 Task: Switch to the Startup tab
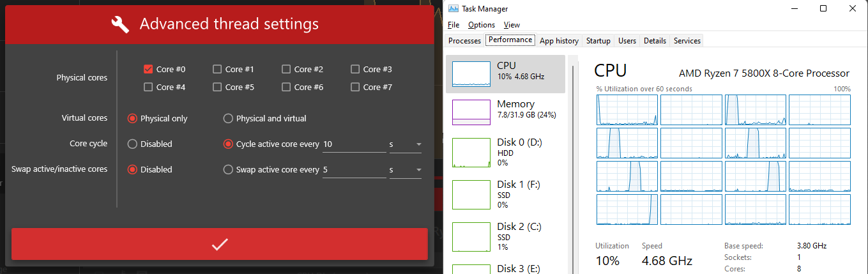598,41
